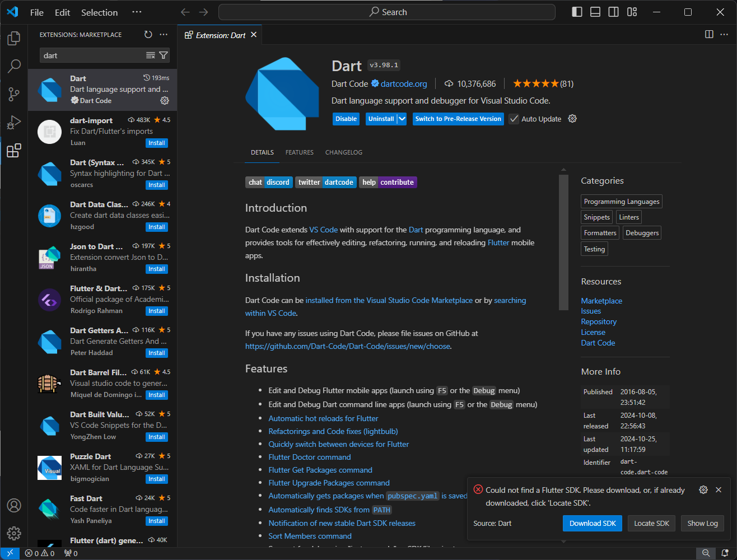Image resolution: width=737 pixels, height=560 pixels.
Task: Open the File menu
Action: pos(37,12)
